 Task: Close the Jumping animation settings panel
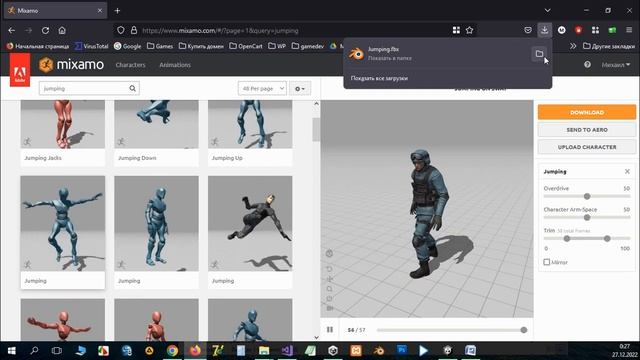tap(627, 171)
